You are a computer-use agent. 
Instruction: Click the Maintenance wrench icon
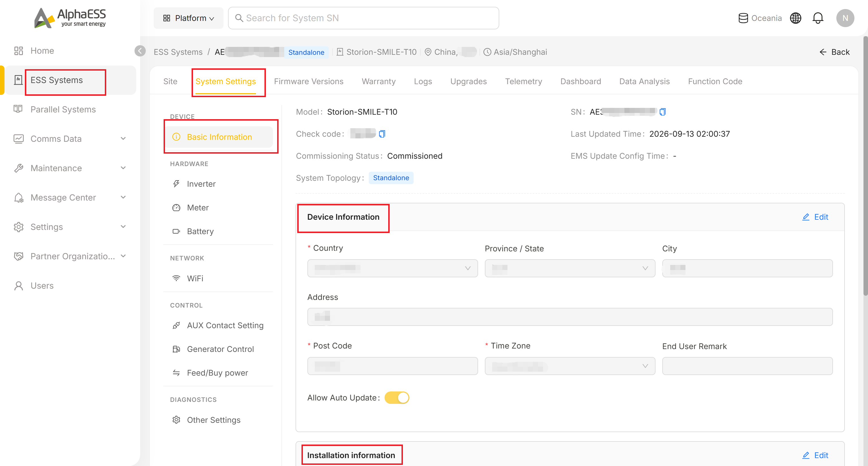[19, 168]
